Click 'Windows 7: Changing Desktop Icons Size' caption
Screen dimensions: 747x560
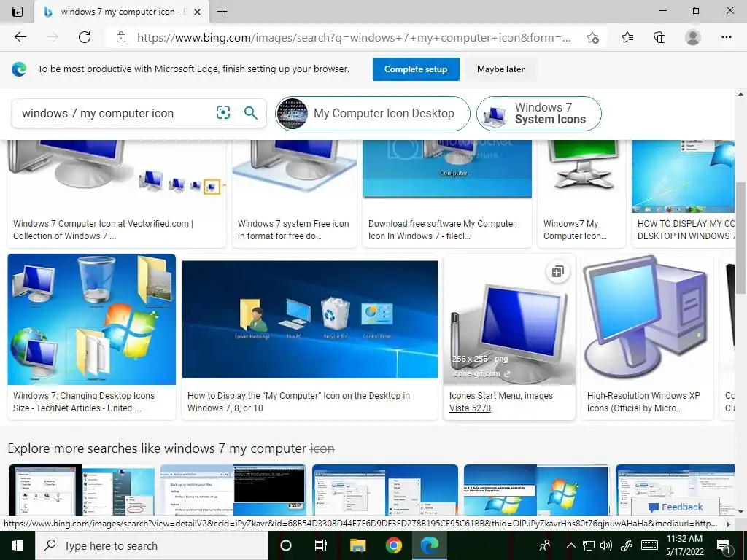tap(84, 402)
